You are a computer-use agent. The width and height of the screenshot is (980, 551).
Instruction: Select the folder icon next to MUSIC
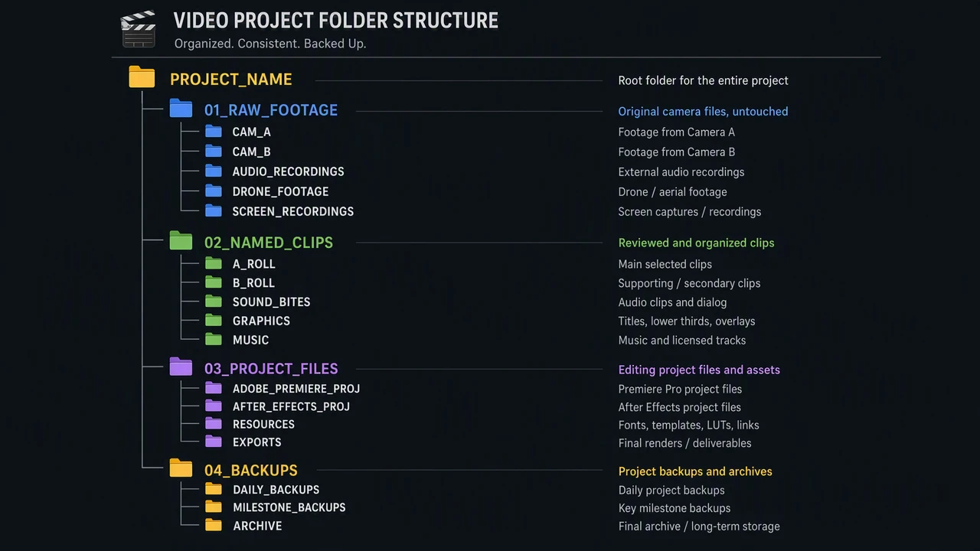[x=214, y=339]
